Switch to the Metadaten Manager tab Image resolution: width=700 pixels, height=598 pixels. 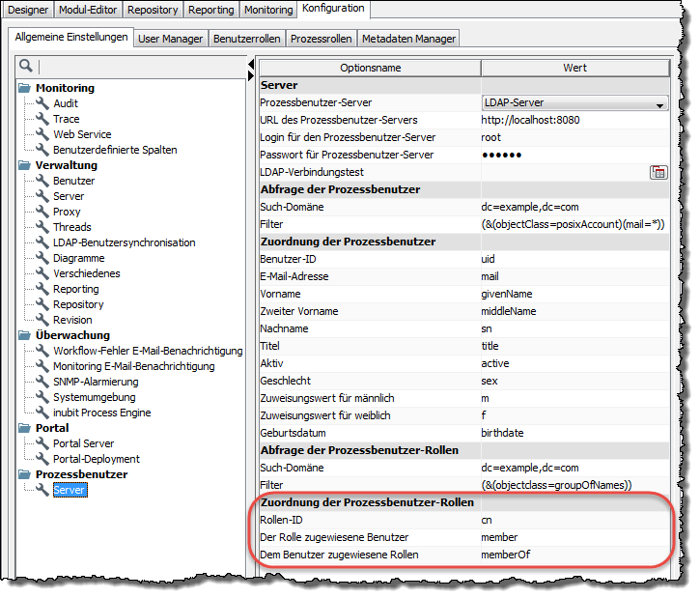coord(408,39)
